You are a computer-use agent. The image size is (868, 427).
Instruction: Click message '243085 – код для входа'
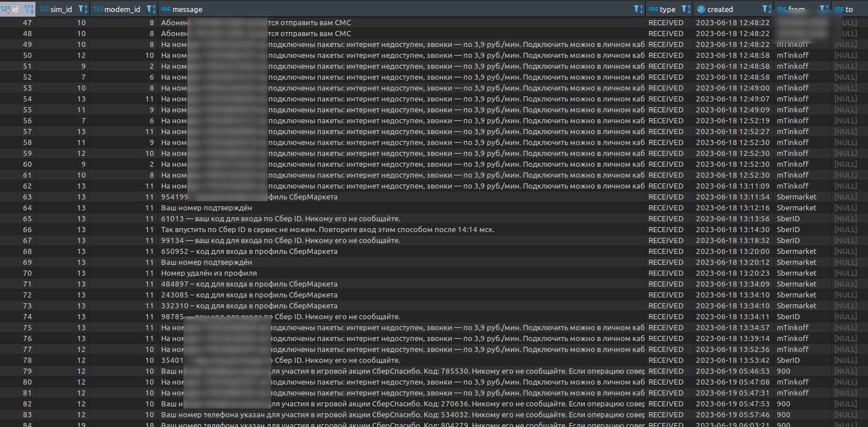pos(249,295)
